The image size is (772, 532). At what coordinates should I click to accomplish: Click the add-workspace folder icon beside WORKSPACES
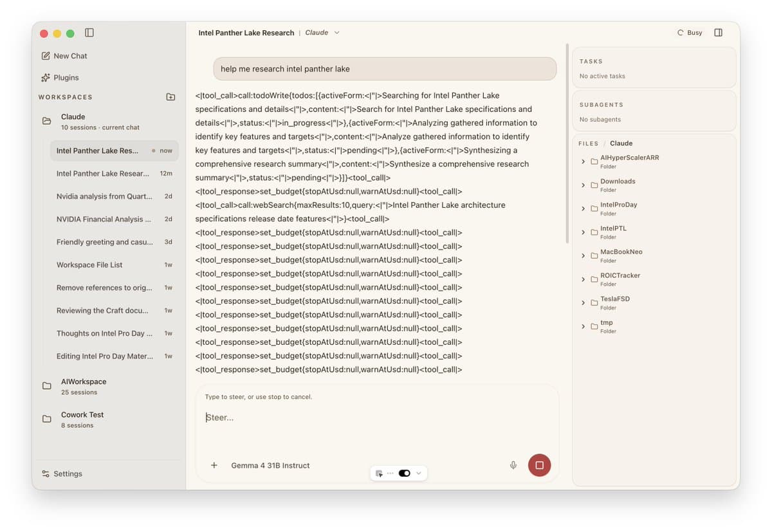click(170, 96)
